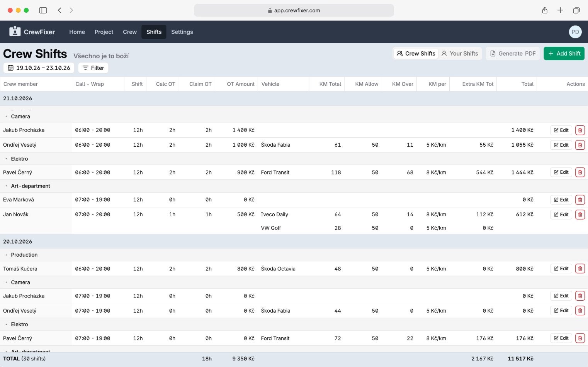Go forward in browser history
Viewport: 588px width, 367px height.
(71, 10)
